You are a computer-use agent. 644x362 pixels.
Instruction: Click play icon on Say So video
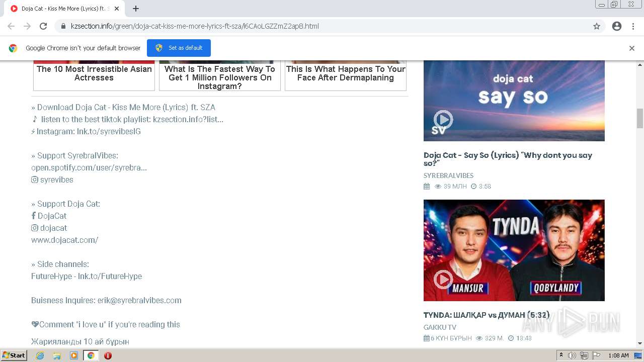coord(443,120)
